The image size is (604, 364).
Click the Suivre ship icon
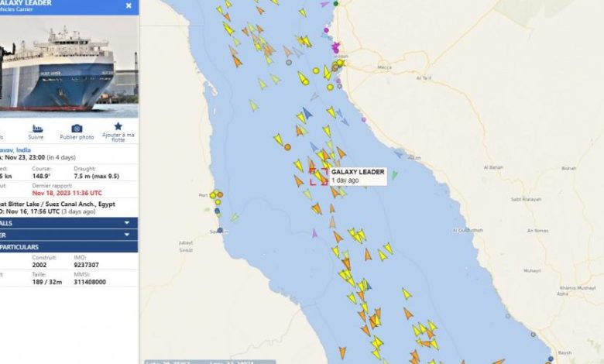coord(36,129)
